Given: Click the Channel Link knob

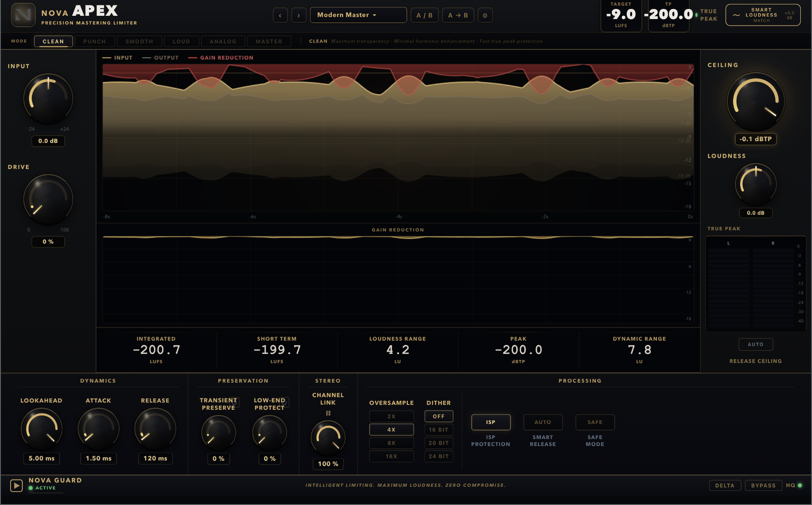Looking at the screenshot, I should click(x=328, y=438).
